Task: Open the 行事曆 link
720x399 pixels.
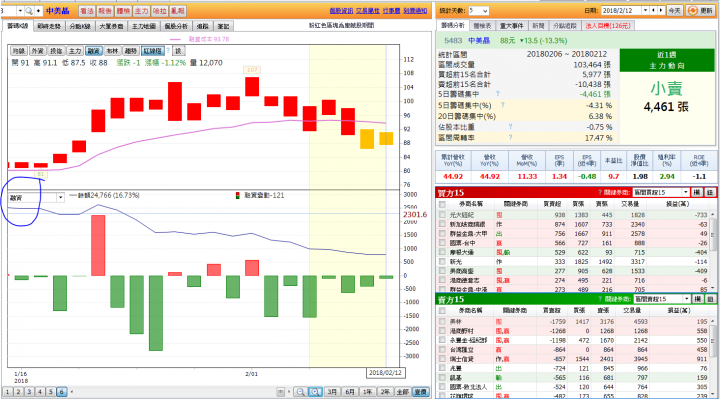Action: click(391, 11)
